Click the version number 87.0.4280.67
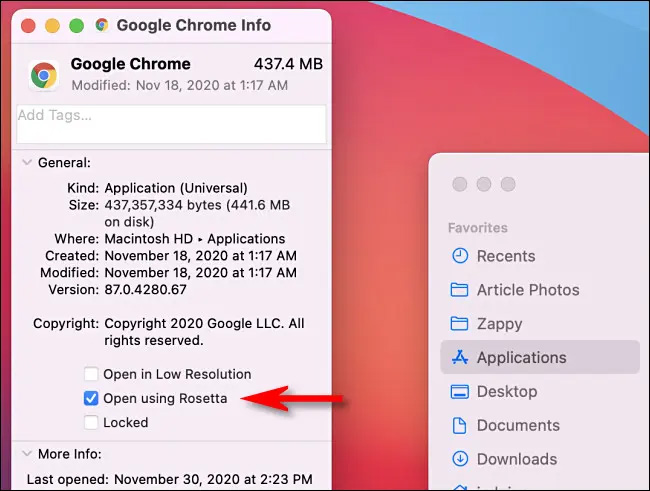650x491 pixels. (146, 289)
